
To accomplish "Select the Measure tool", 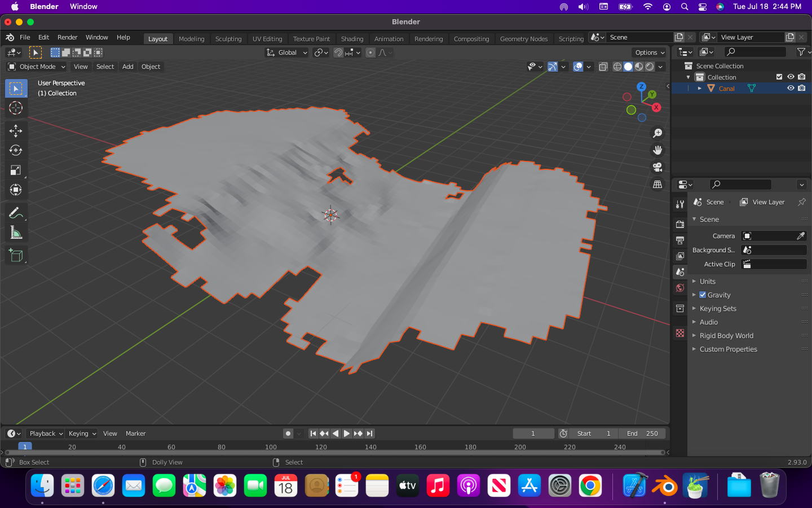I will tap(16, 232).
